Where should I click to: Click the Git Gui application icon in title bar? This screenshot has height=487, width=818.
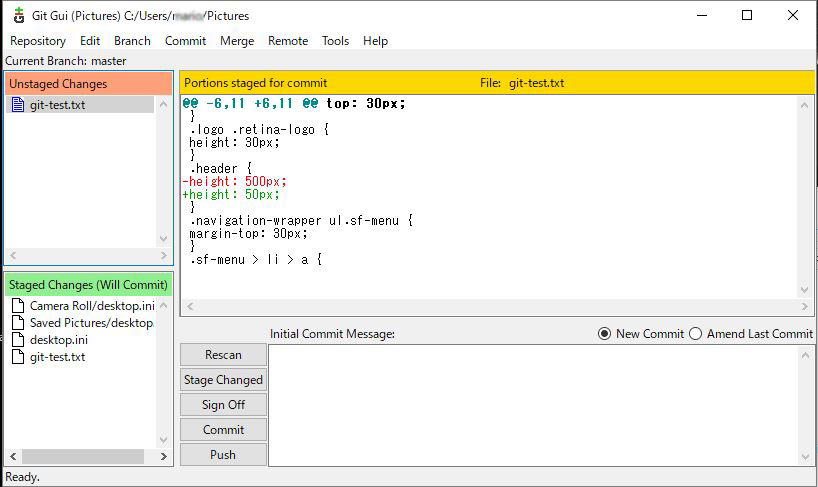pos(19,16)
